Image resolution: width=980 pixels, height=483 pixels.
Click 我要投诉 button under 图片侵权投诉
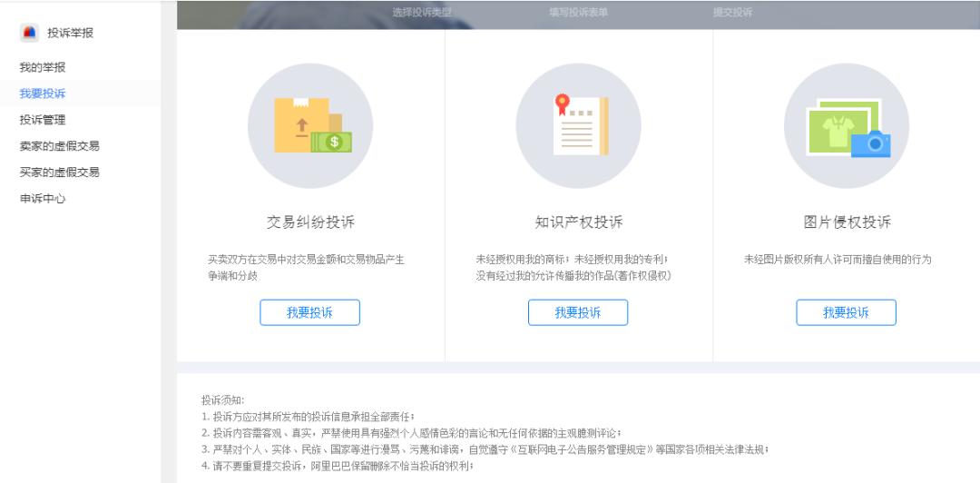point(847,313)
